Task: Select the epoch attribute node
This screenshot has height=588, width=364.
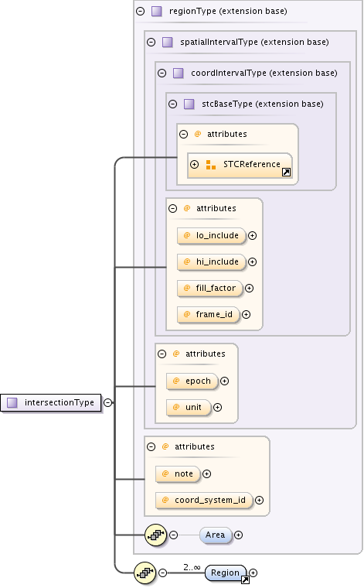Action: (192, 381)
